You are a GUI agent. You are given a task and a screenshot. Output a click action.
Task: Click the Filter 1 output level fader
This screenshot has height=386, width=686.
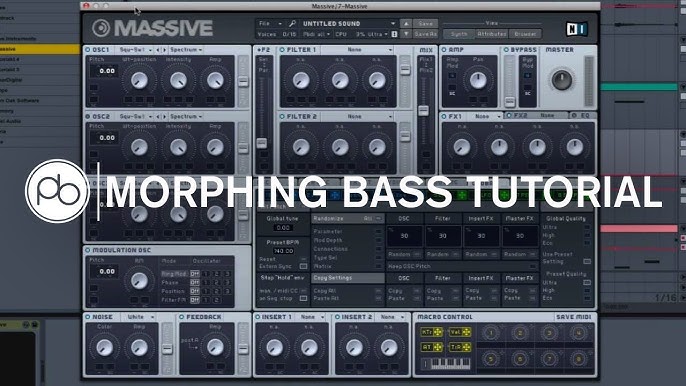click(x=405, y=70)
